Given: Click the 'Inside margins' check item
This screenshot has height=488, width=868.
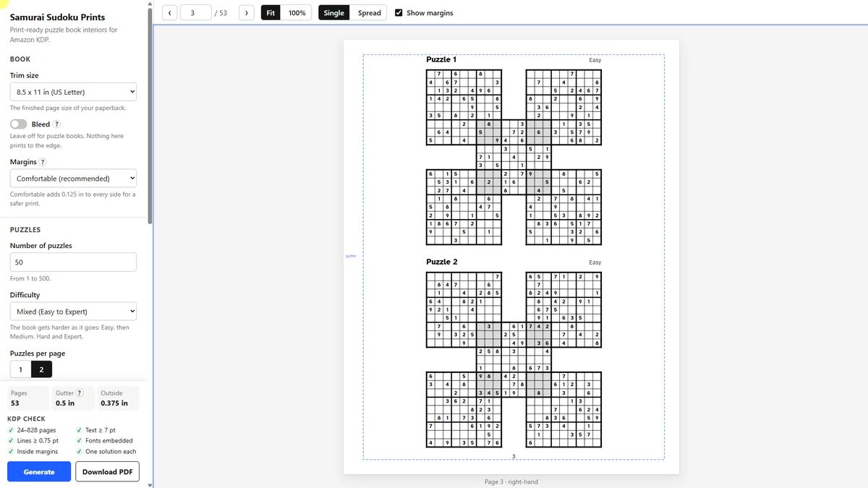Looking at the screenshot, I should pos(33,451).
